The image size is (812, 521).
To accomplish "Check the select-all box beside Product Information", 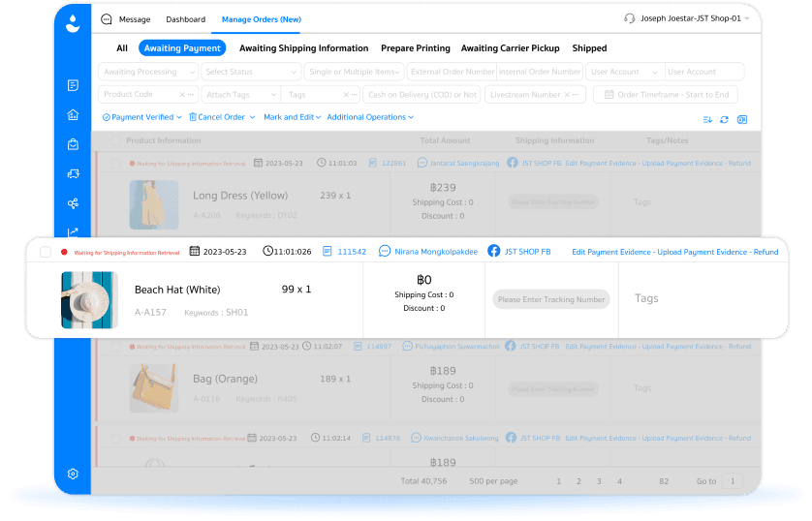I will 116,141.
